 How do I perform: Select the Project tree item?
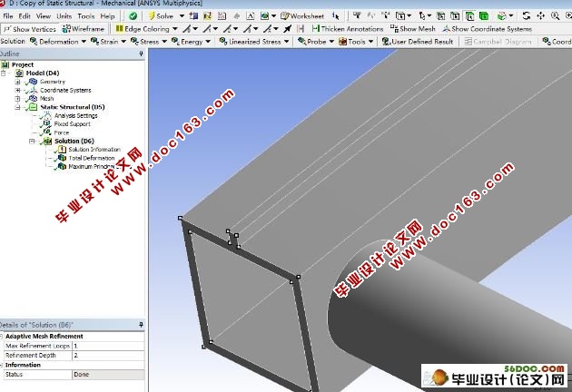click(x=23, y=64)
